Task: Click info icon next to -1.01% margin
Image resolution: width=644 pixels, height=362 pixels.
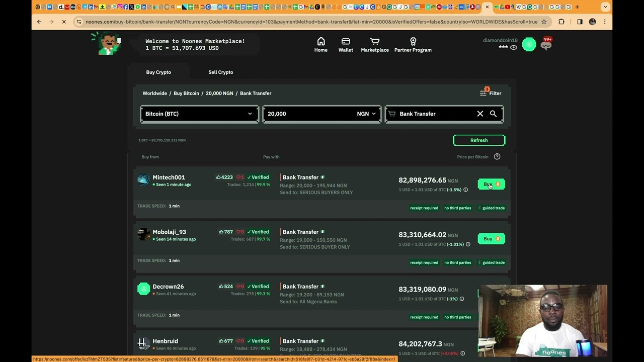Action: (x=468, y=244)
